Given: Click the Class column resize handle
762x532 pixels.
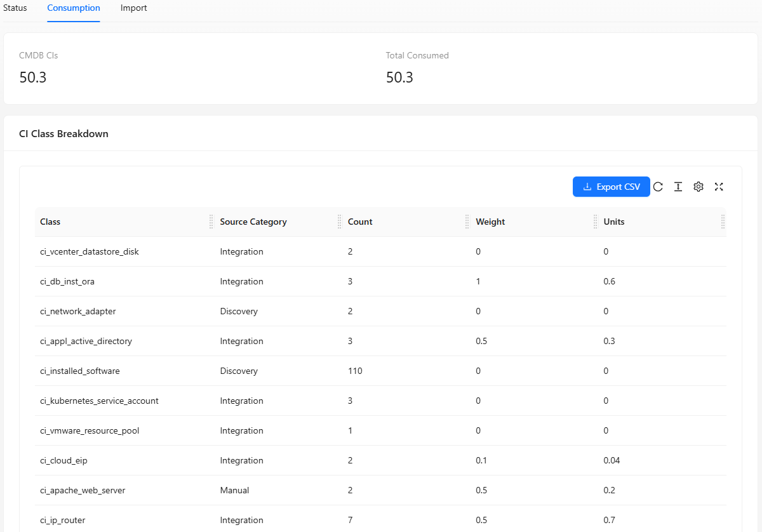Looking at the screenshot, I should pyautogui.click(x=211, y=222).
